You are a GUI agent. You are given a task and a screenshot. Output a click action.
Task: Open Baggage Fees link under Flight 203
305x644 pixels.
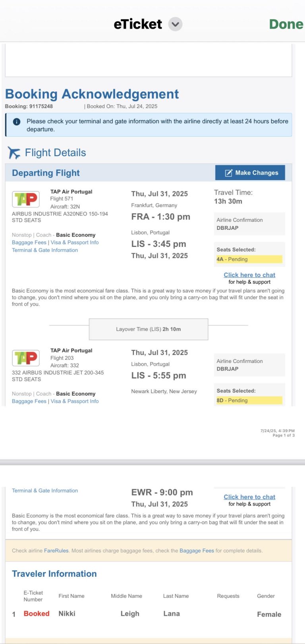29,401
